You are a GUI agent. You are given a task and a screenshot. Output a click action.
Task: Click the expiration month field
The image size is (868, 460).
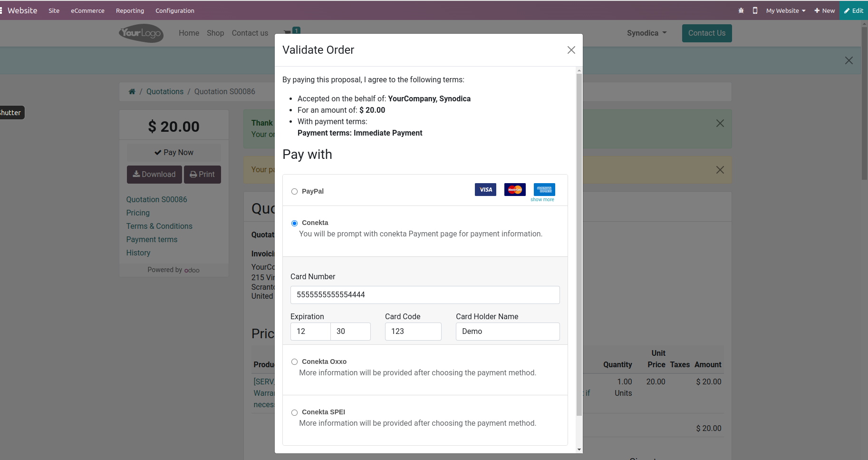(x=310, y=332)
